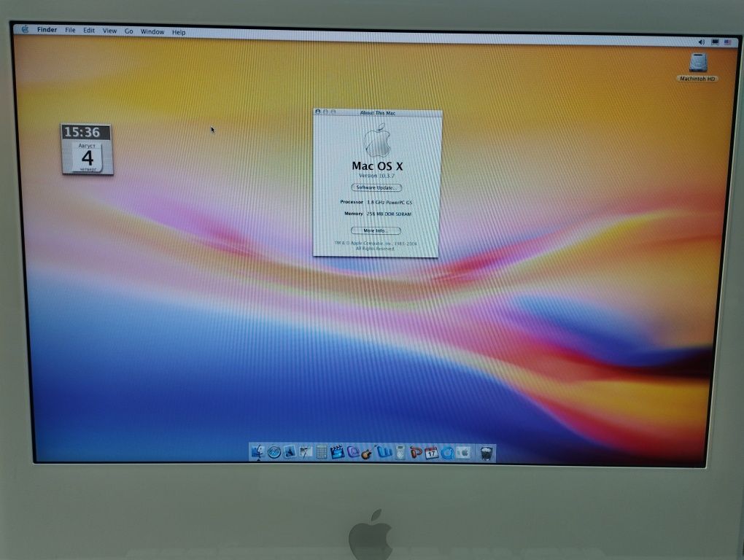Launch Calculator from the Dock

click(321, 452)
